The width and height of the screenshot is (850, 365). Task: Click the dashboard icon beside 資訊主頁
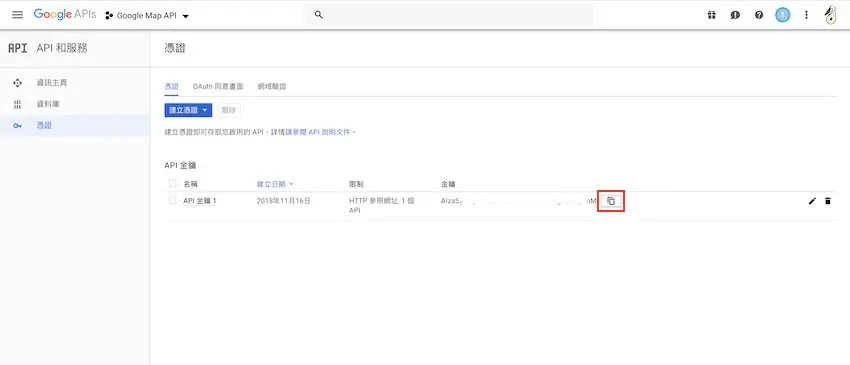17,82
